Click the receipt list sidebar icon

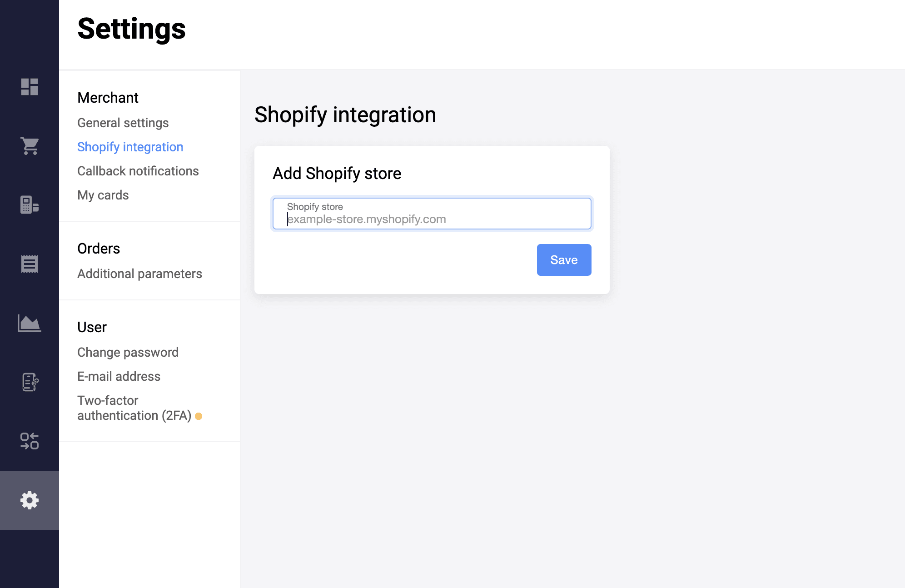pos(30,264)
